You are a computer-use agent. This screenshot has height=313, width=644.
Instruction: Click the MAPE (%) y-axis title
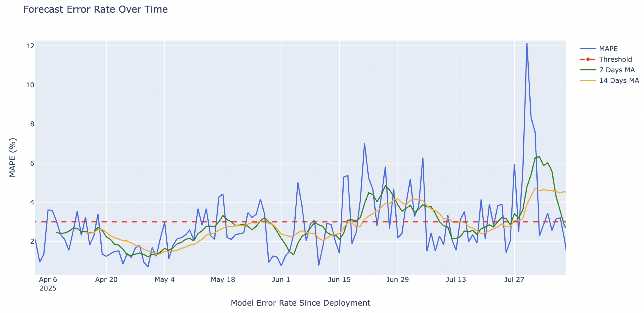(x=12, y=157)
